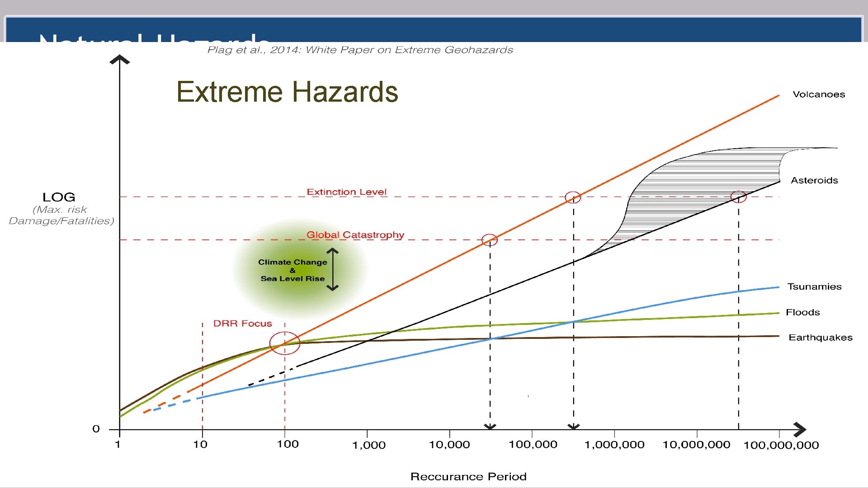
Task: Click the "10" x-axis tick label
Action: tap(200, 445)
